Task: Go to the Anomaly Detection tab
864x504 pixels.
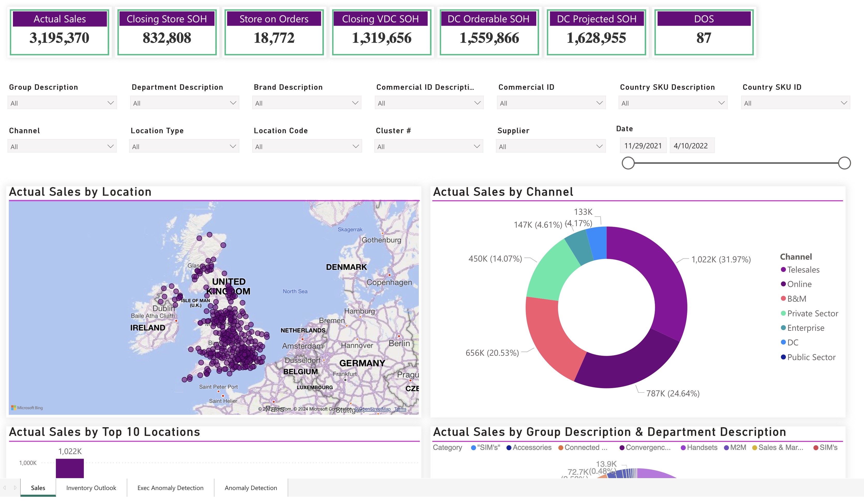Action: [x=251, y=487]
